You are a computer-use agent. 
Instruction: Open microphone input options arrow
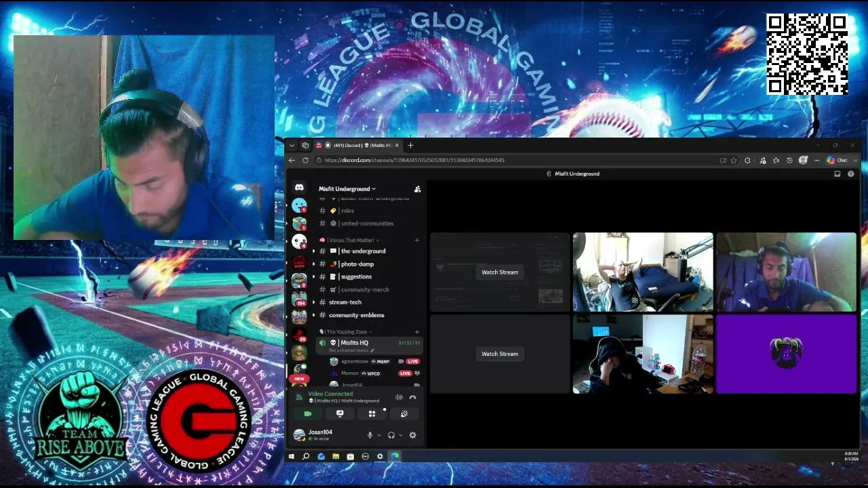(378, 435)
